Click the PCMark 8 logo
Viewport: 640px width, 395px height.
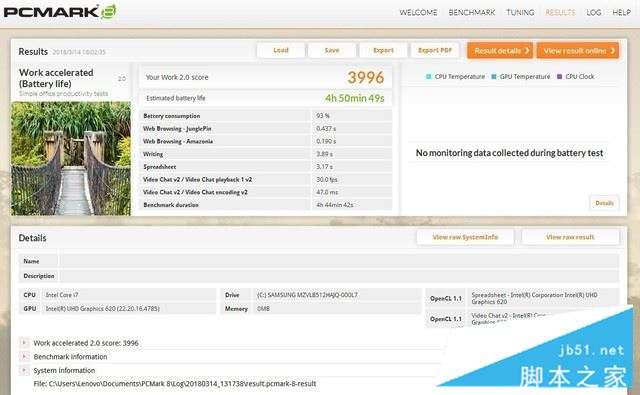pos(60,11)
